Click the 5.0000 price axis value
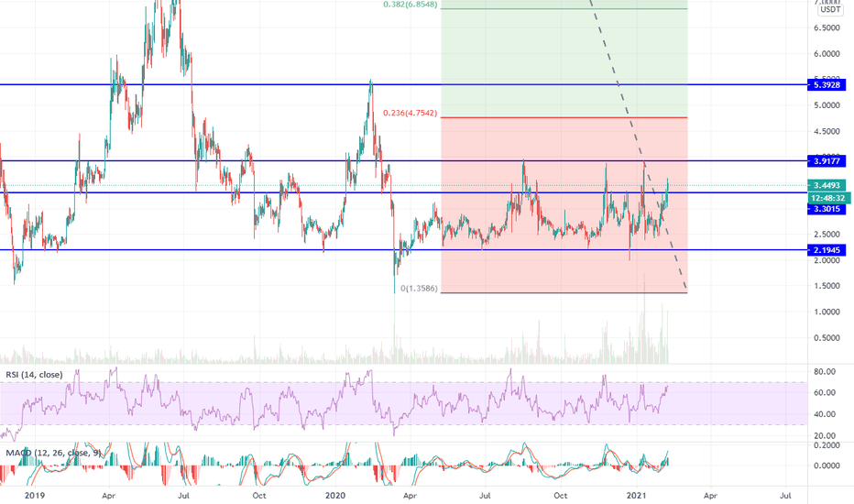 pyautogui.click(x=827, y=105)
